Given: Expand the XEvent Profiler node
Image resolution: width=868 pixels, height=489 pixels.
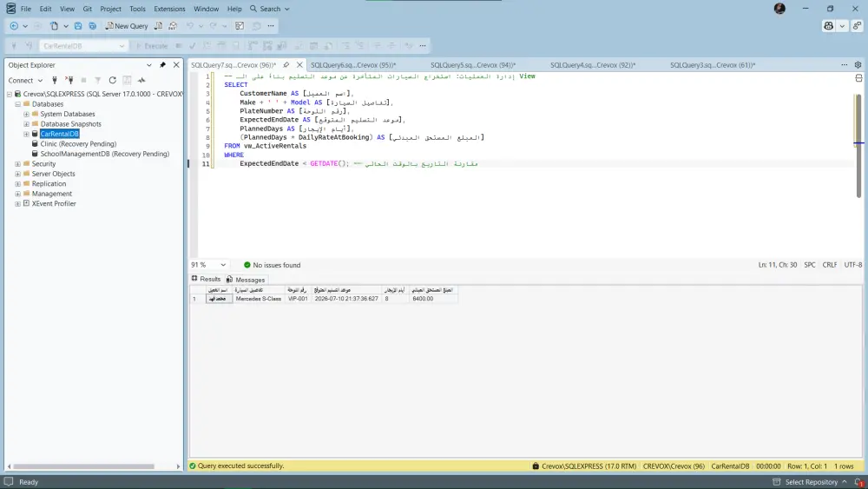Looking at the screenshot, I should click(x=17, y=204).
